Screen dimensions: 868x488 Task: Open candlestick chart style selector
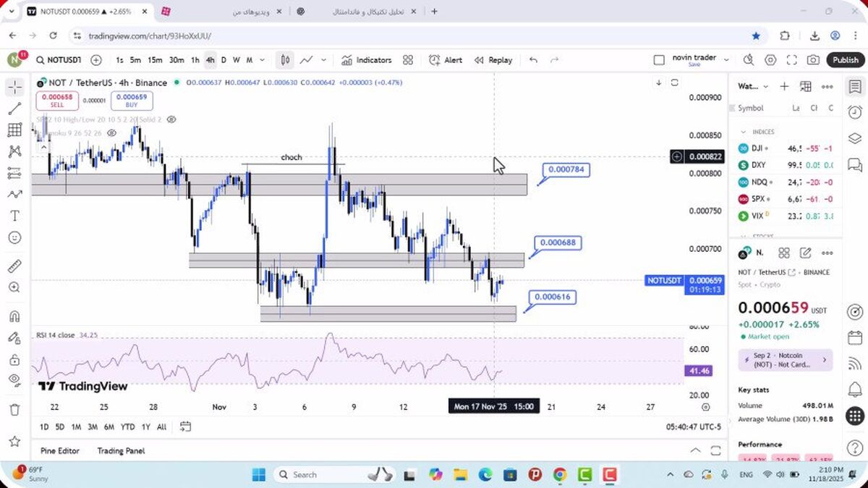[286, 60]
